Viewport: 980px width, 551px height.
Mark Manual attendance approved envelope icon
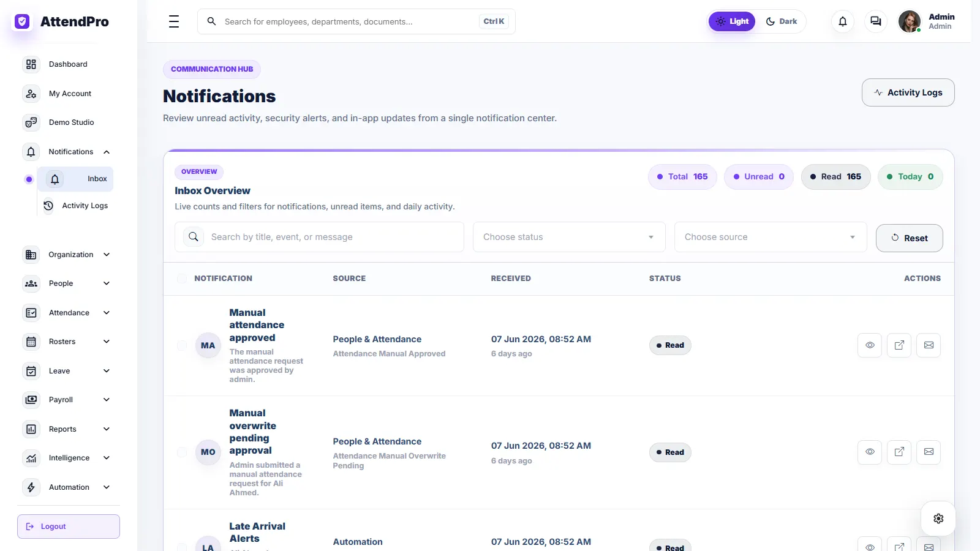tap(929, 345)
